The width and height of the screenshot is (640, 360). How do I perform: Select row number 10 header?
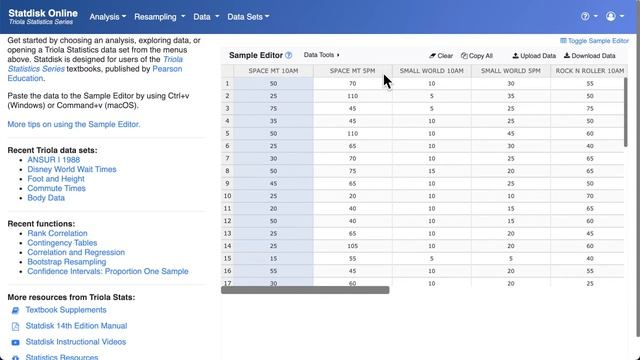(227, 196)
